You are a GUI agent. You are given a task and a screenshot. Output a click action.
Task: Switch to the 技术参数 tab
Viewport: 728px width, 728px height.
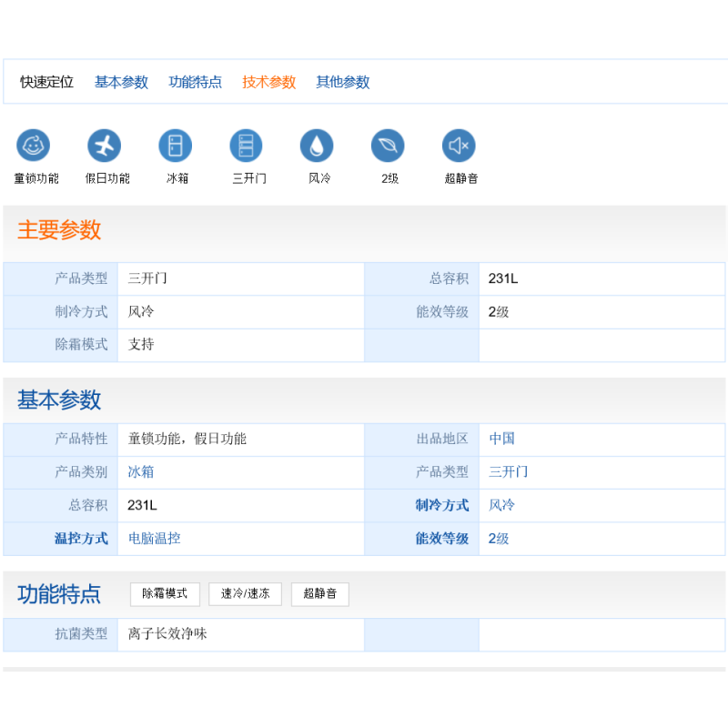(268, 82)
